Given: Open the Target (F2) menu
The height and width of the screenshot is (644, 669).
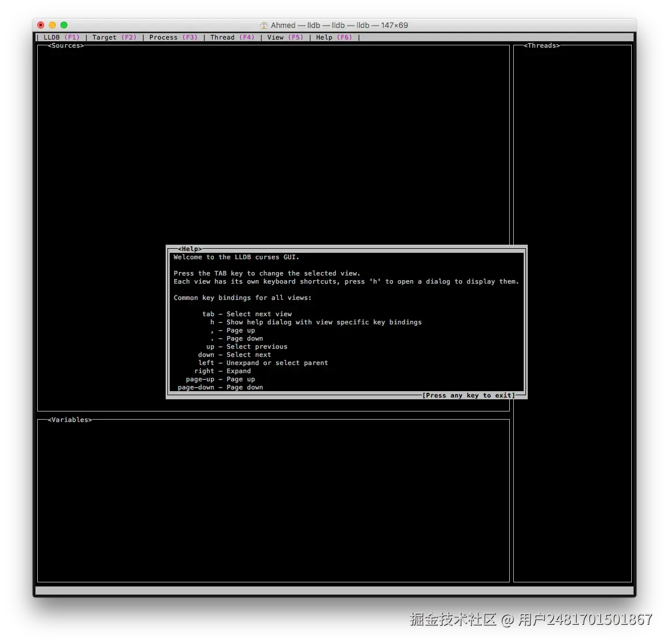Looking at the screenshot, I should [115, 37].
